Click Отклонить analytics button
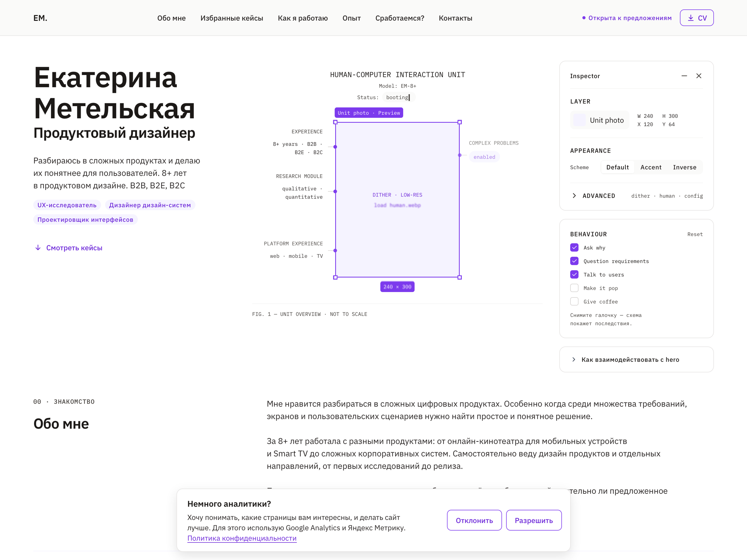Screen dimensions: 747x560 (474, 520)
